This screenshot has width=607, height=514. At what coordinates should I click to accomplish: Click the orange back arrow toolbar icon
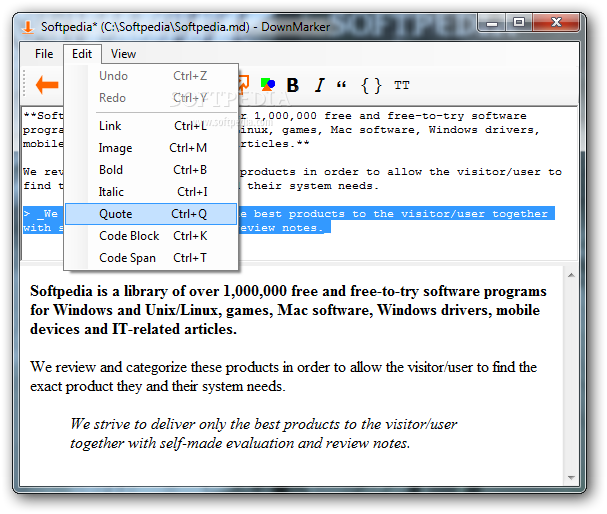click(47, 85)
